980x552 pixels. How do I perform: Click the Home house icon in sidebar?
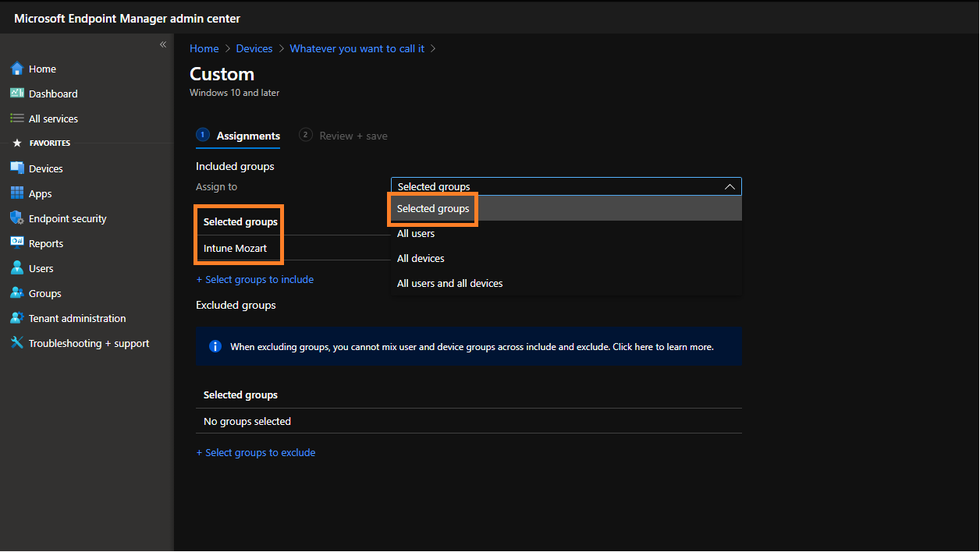tap(17, 69)
